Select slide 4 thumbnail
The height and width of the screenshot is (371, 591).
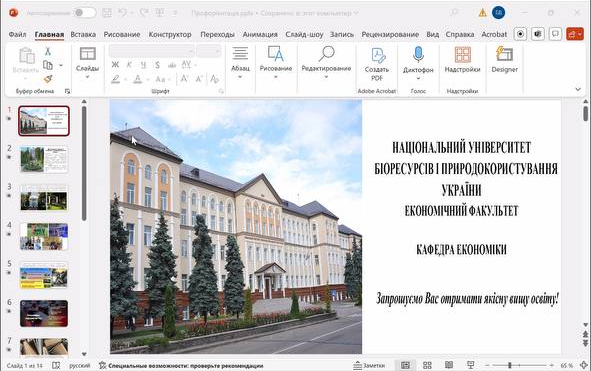tap(44, 236)
